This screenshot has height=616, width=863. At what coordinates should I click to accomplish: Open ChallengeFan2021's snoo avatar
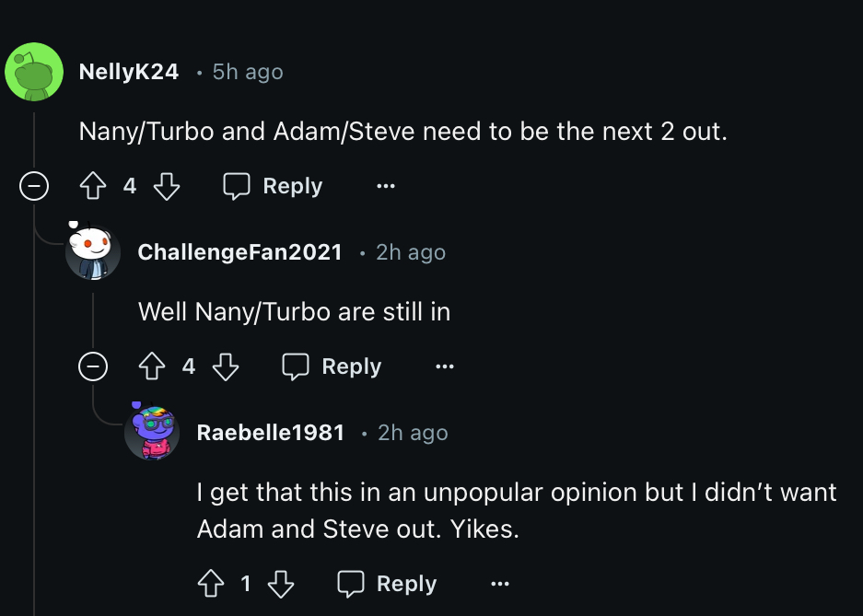92,251
